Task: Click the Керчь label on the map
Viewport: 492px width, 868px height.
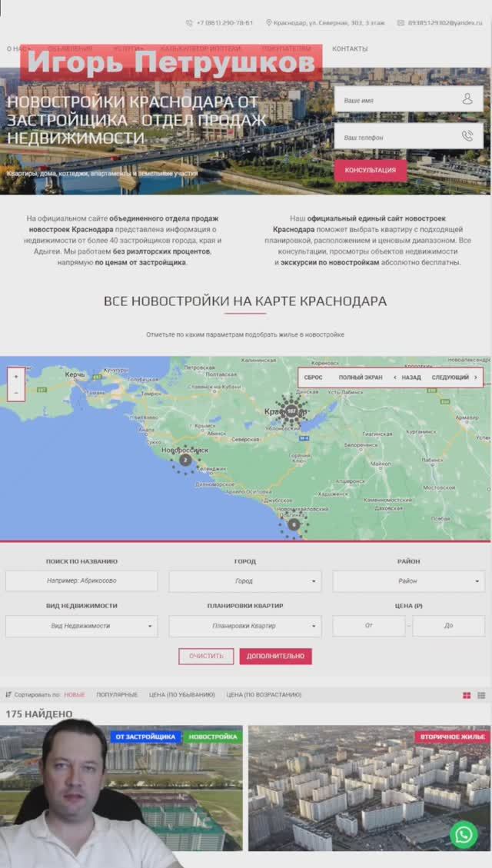Action: [x=75, y=374]
